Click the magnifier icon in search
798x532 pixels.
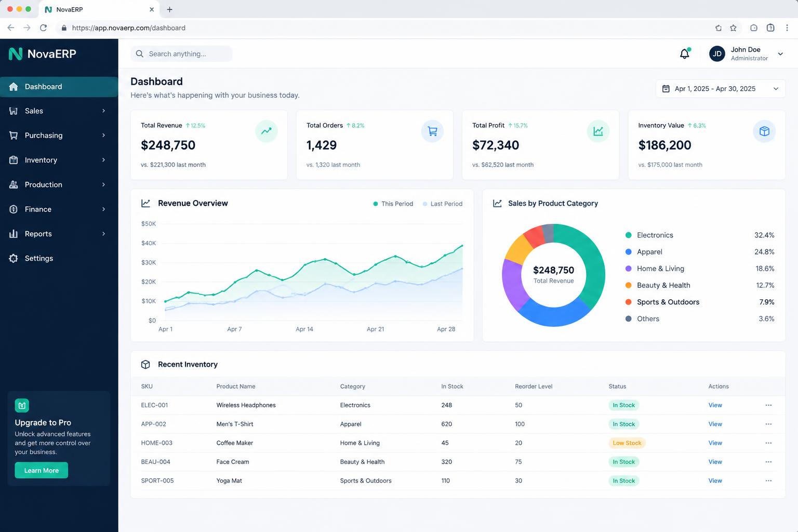coord(140,54)
